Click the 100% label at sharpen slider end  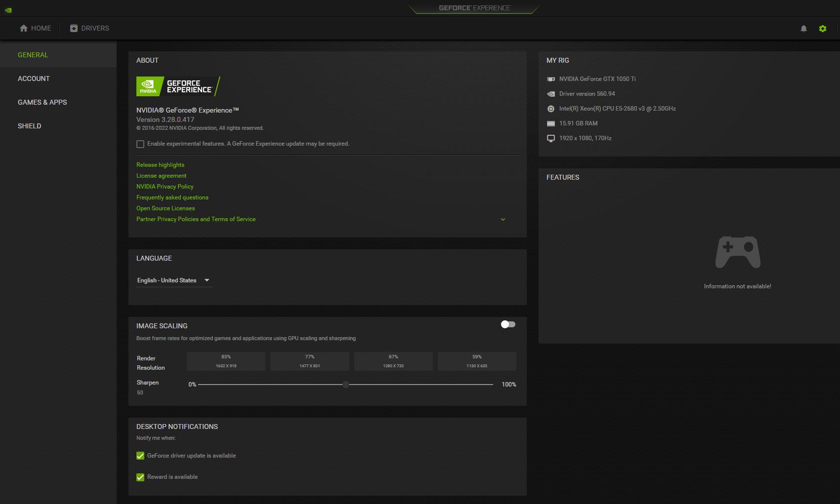point(509,385)
